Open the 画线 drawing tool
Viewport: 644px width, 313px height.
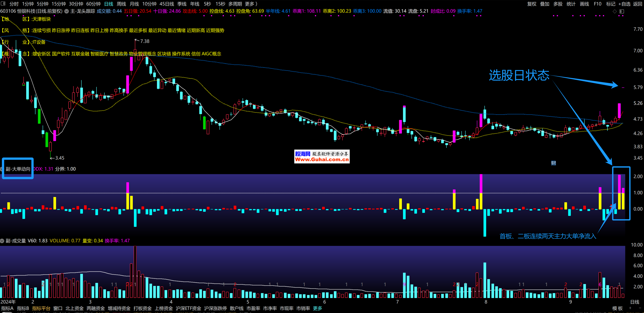pyautogui.click(x=584, y=4)
